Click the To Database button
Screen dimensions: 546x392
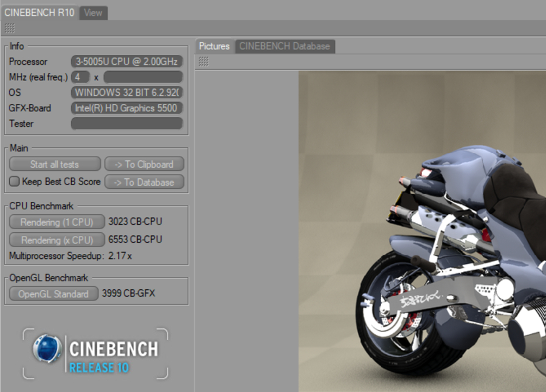(x=144, y=182)
